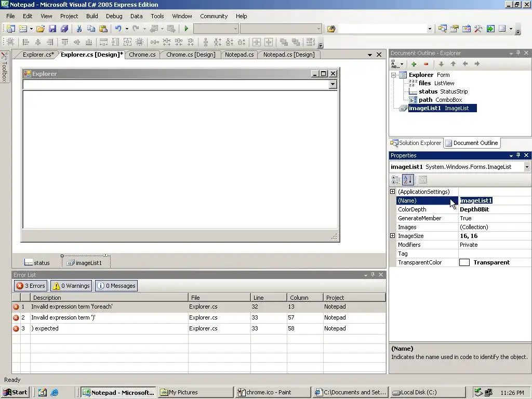Open the Toolbox hammer-and-wrench toolbar icon

click(x=478, y=29)
